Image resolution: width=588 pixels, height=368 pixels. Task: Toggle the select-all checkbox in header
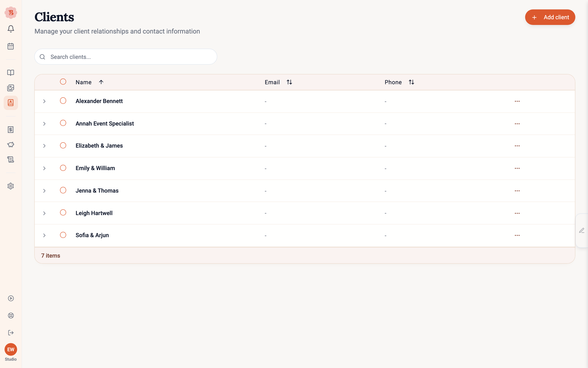click(63, 82)
